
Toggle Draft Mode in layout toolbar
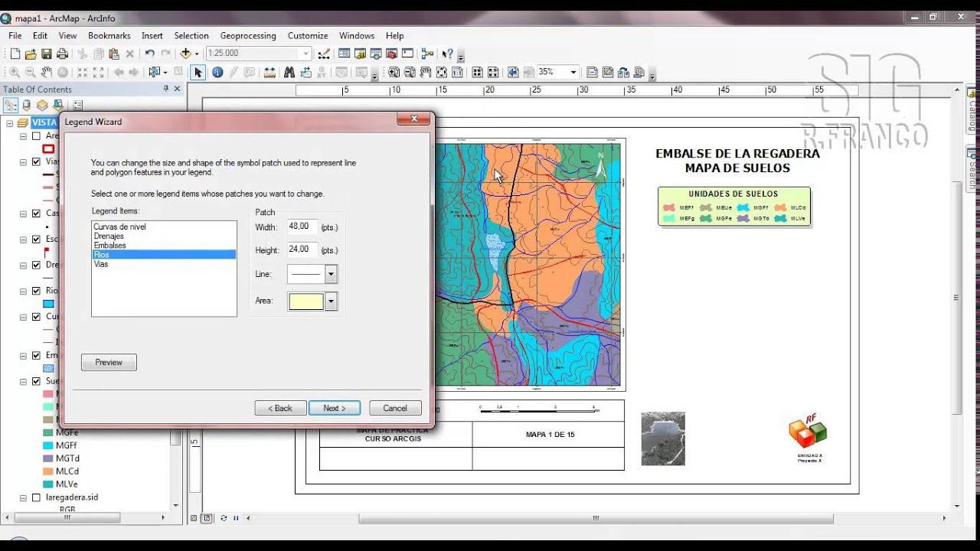coord(592,72)
